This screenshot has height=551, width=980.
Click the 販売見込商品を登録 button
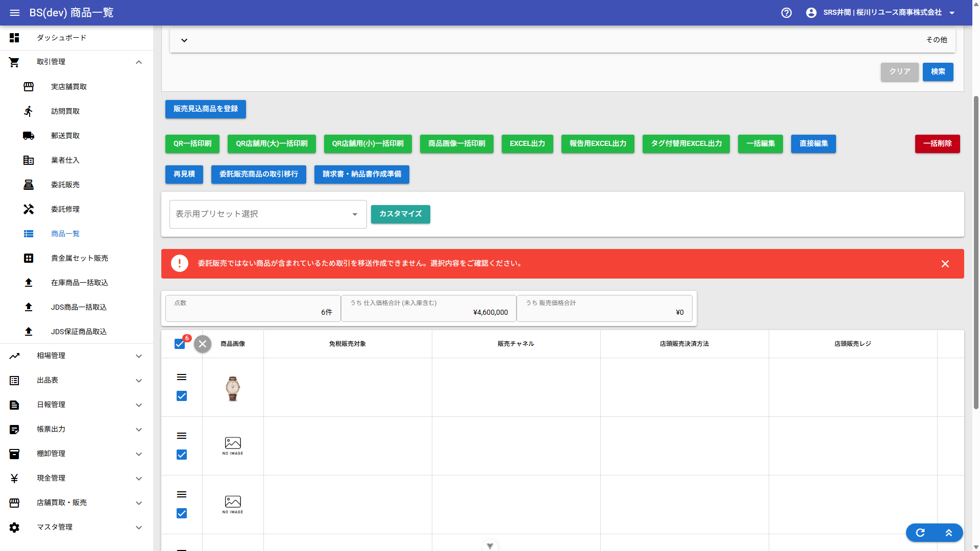click(x=206, y=109)
